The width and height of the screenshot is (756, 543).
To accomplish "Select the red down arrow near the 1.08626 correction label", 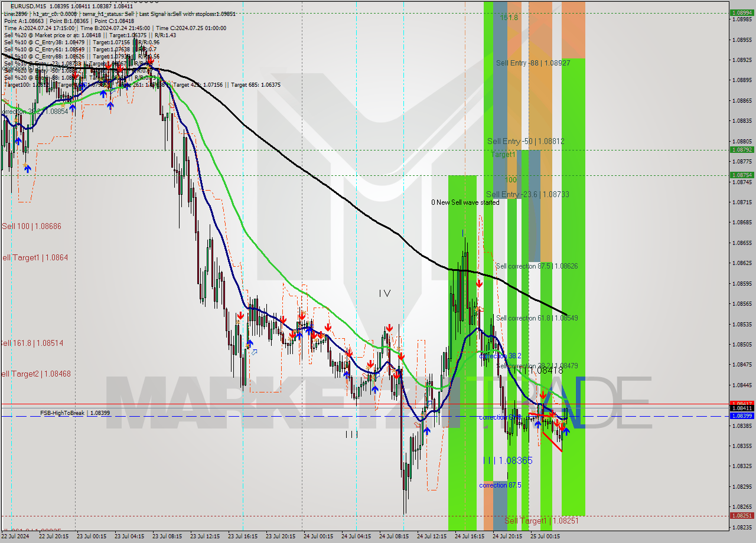I will tap(479, 284).
